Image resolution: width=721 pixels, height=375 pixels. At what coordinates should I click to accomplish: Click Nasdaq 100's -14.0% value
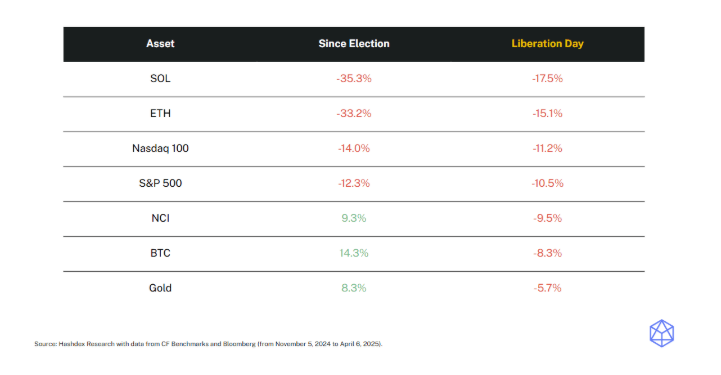[354, 148]
